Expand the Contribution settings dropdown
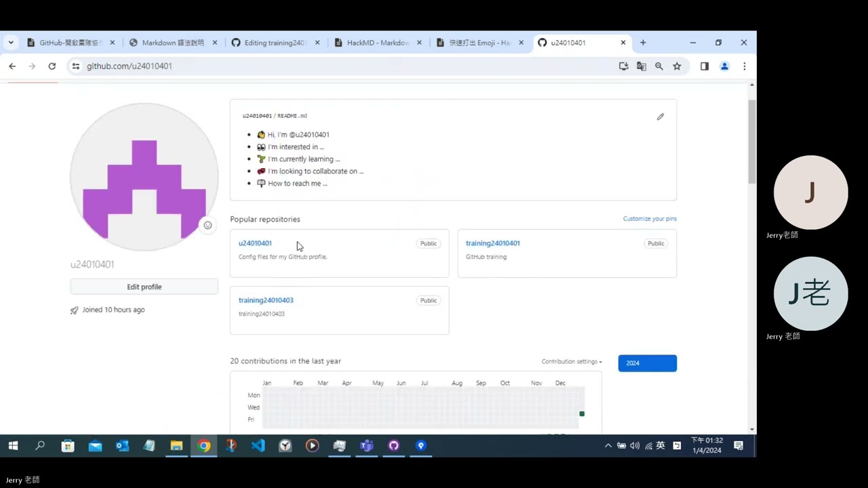This screenshot has height=488, width=868. pyautogui.click(x=572, y=362)
